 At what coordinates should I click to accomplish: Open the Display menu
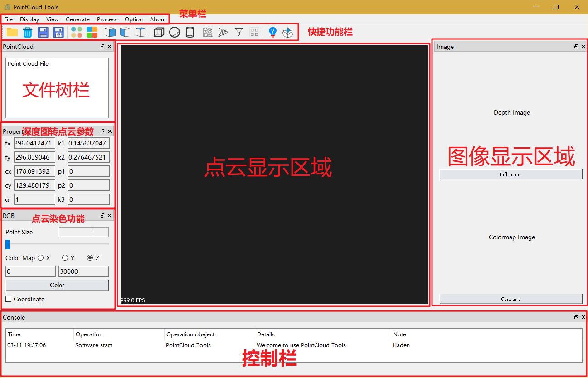[x=29, y=19]
